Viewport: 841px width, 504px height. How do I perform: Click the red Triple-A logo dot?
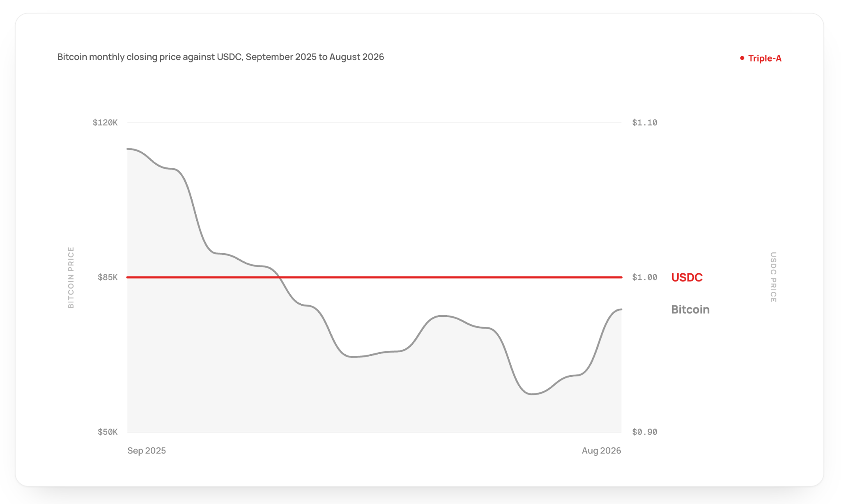742,58
